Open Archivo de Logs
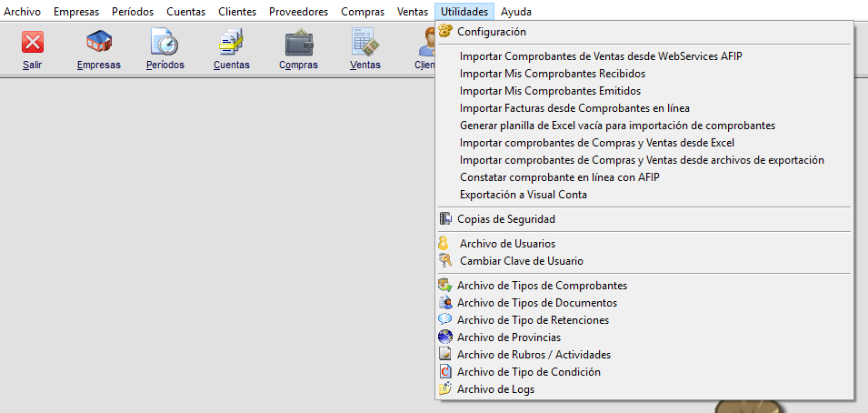The image size is (868, 413). pyautogui.click(x=495, y=389)
